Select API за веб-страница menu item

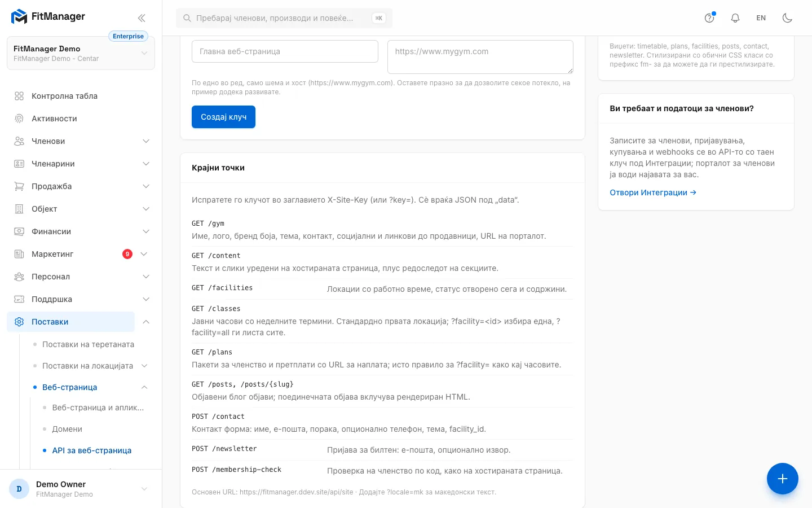click(92, 450)
